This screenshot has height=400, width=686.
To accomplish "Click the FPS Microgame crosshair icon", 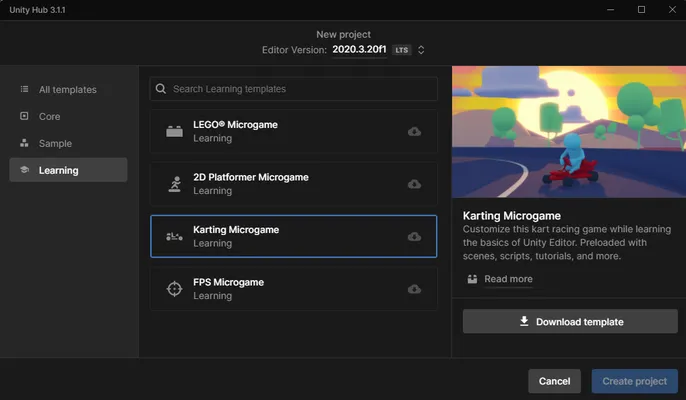I will 174,289.
